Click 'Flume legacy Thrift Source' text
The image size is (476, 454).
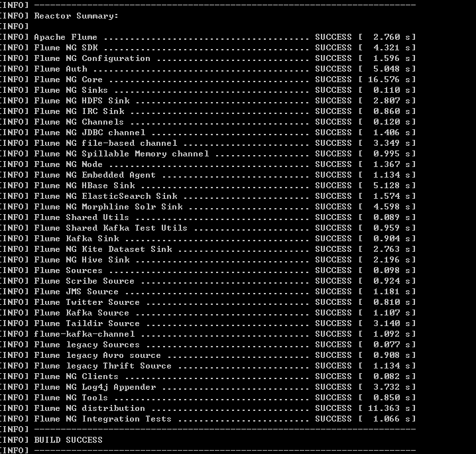(x=103, y=367)
